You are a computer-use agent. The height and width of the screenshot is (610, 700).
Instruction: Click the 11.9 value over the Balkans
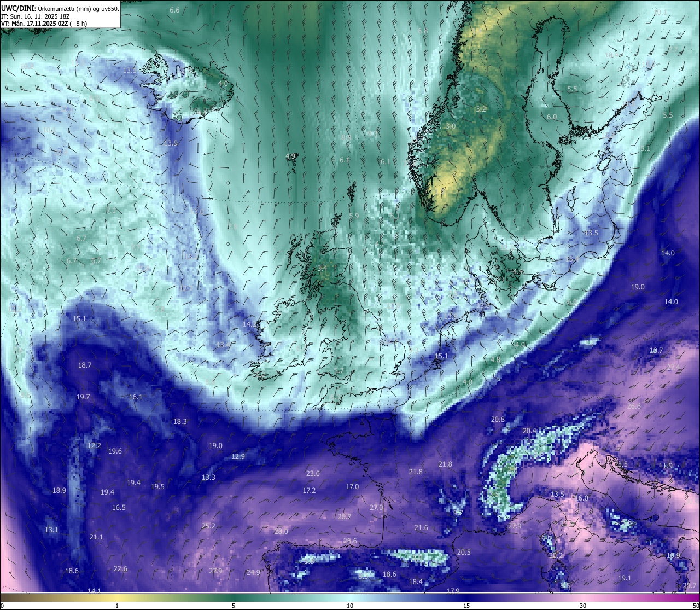[666, 466]
